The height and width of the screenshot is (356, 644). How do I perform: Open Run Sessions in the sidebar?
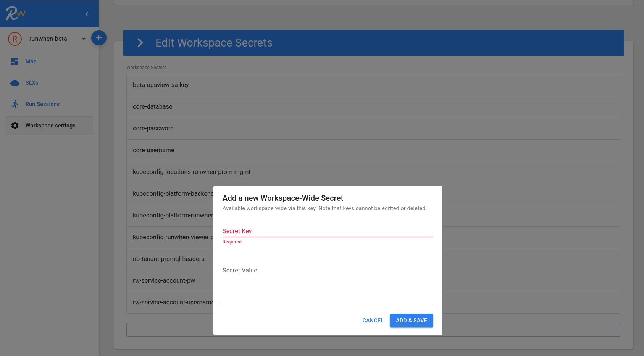coord(42,104)
